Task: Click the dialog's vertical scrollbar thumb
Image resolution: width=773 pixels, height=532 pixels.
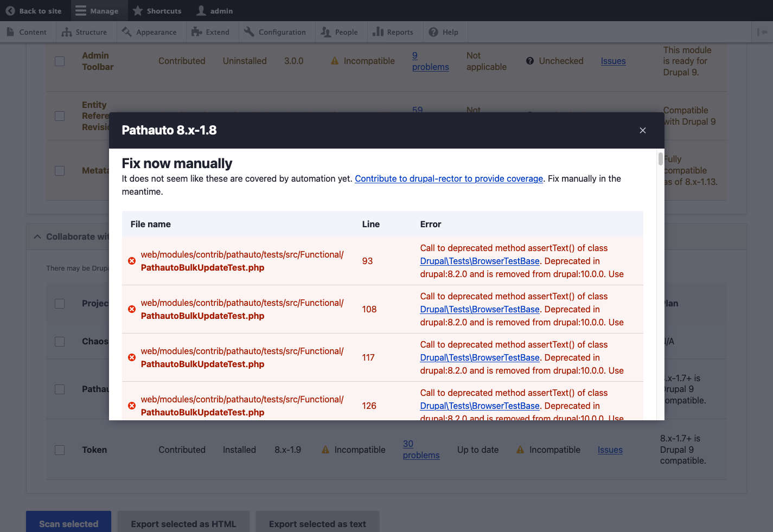Action: 660,159
